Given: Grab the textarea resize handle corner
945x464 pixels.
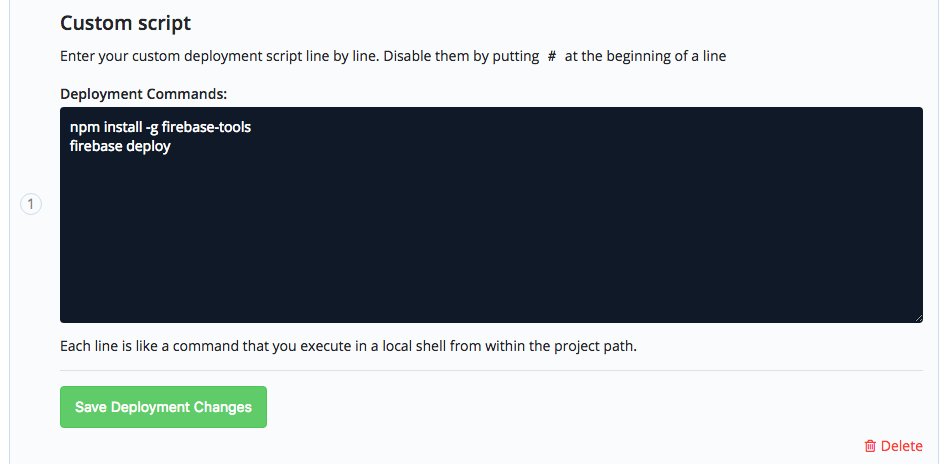Looking at the screenshot, I should pos(918,318).
